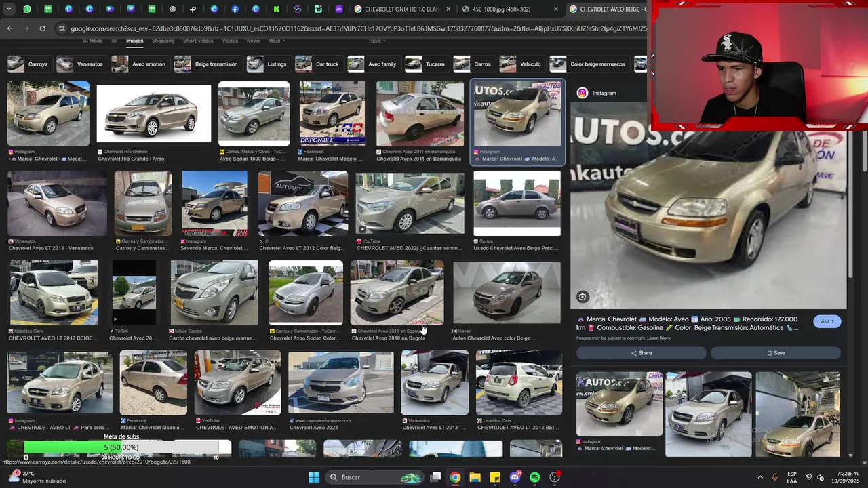Close the CHEVROLET ONIX HB tab
Image resolution: width=868 pixels, height=488 pixels.
tap(450, 9)
